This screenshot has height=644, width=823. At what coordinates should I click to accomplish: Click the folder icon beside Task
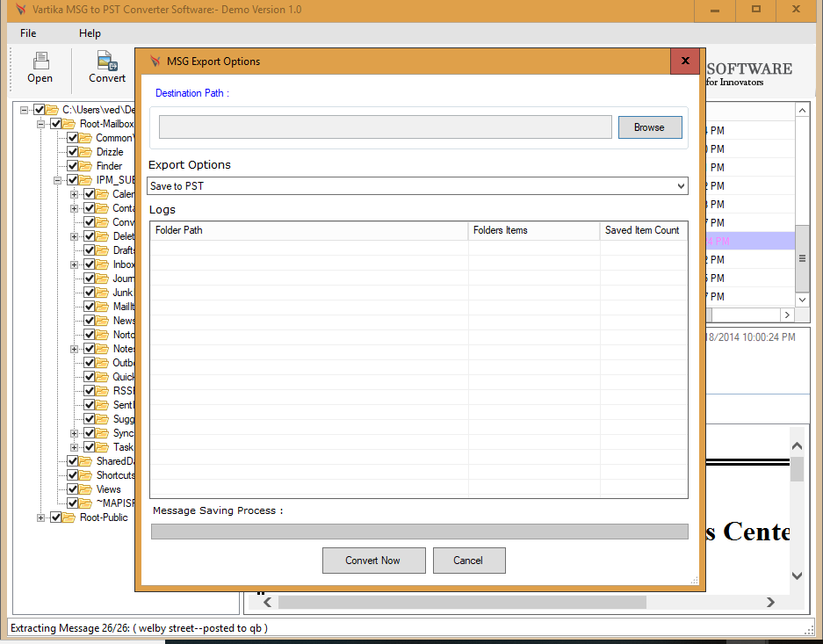[102, 447]
